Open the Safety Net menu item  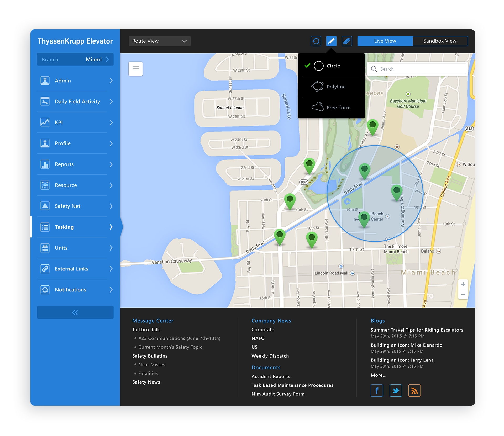(x=75, y=206)
